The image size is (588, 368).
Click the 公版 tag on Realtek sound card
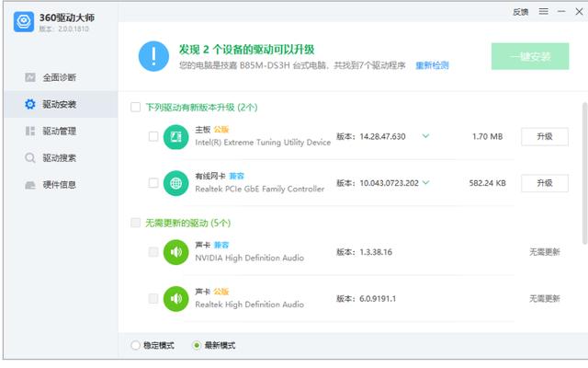click(221, 292)
